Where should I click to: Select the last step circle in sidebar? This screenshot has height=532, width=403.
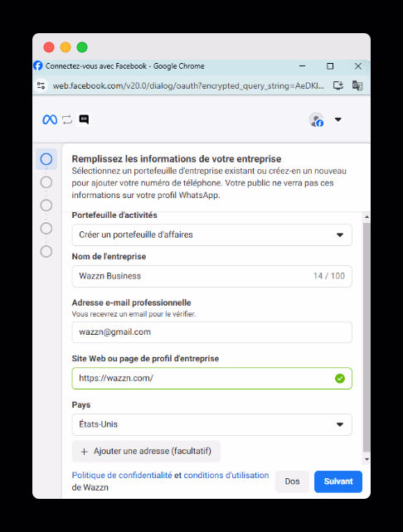pyautogui.click(x=46, y=251)
